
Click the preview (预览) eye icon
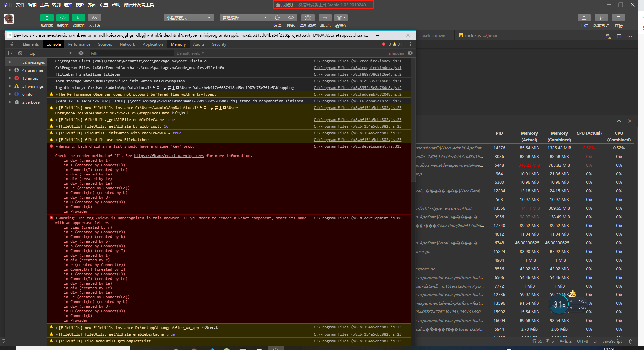coord(291,18)
